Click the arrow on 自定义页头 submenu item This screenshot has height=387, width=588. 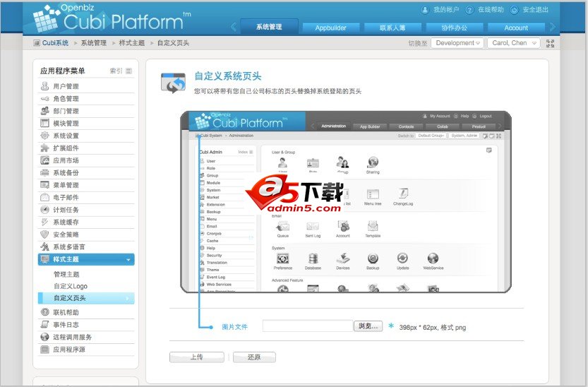pos(128,298)
